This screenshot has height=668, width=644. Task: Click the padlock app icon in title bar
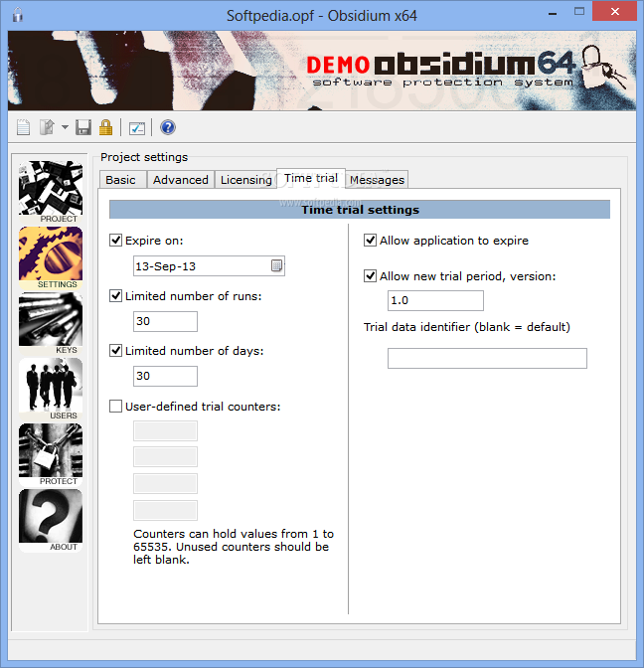(18, 15)
